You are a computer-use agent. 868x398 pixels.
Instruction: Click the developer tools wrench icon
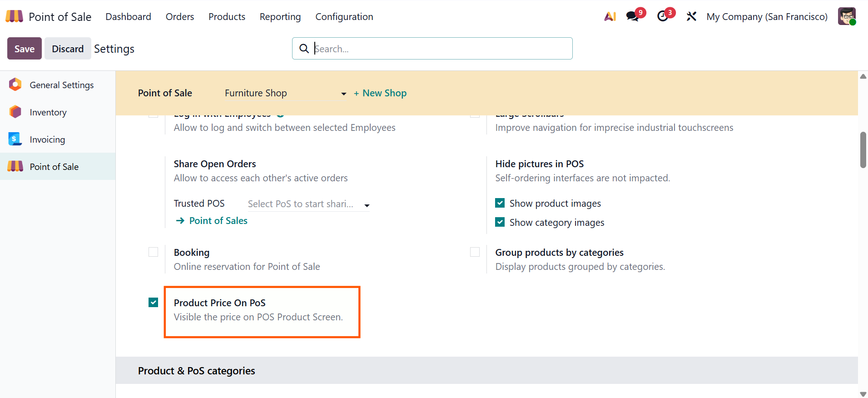tap(691, 17)
